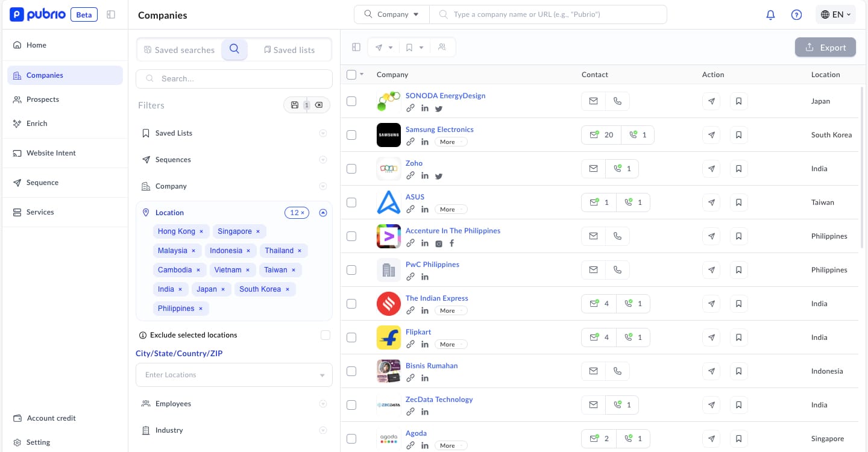Click the phone icon for PwC Philippines
Screen dimensions: 868x452
pos(617,270)
